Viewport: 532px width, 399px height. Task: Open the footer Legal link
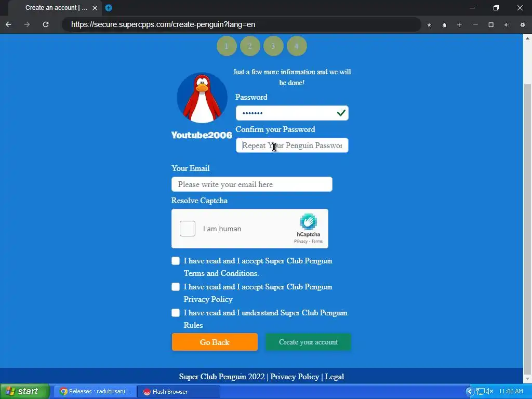pos(335,377)
